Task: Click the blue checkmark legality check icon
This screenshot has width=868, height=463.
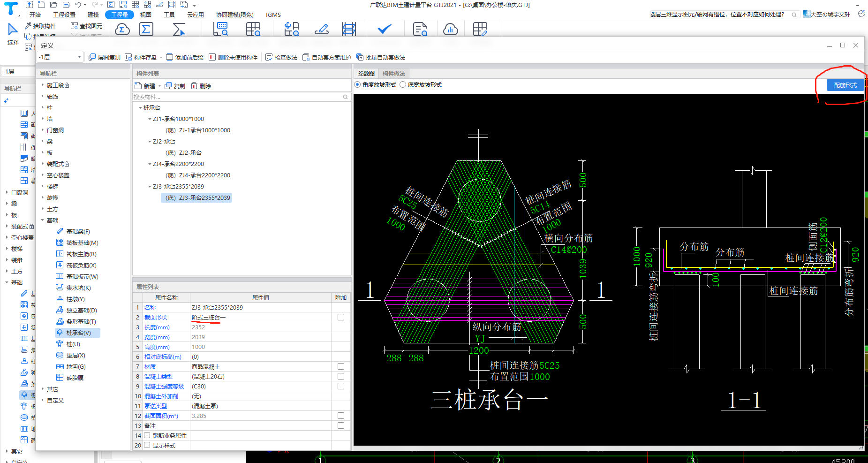Action: [385, 30]
